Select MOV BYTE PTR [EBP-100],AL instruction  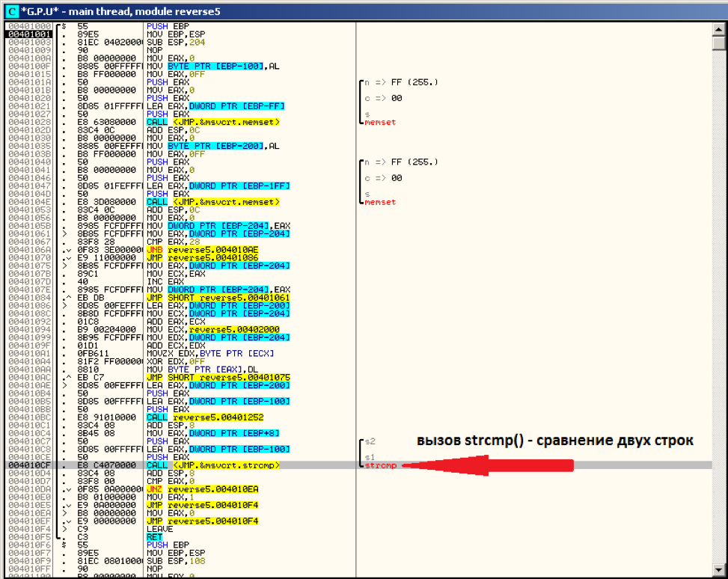(213, 67)
